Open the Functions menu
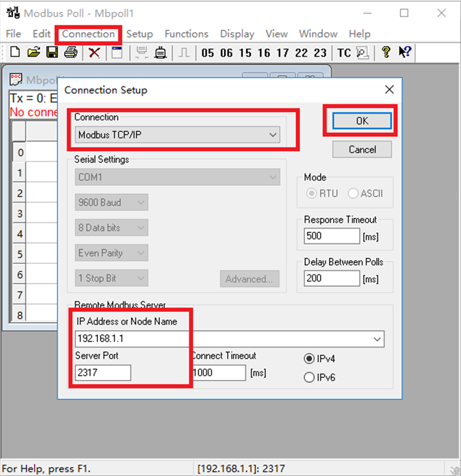Image resolution: width=461 pixels, height=476 pixels. tap(186, 34)
